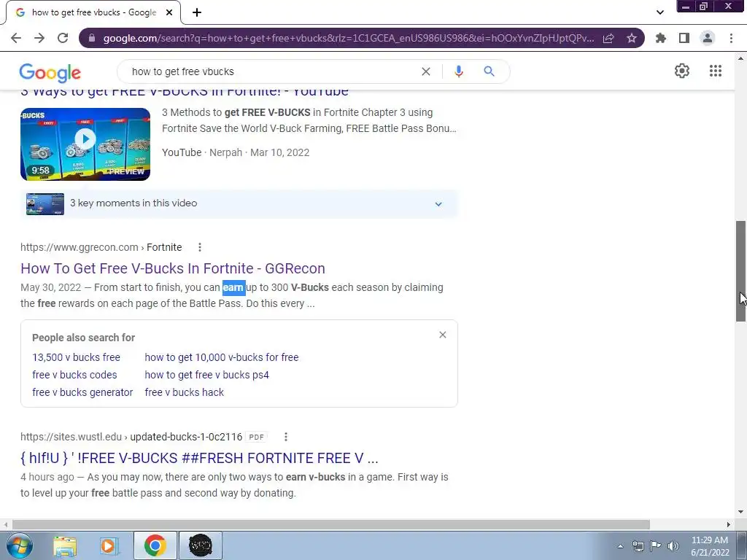Search for 'free v bucks codes'

pos(75,375)
